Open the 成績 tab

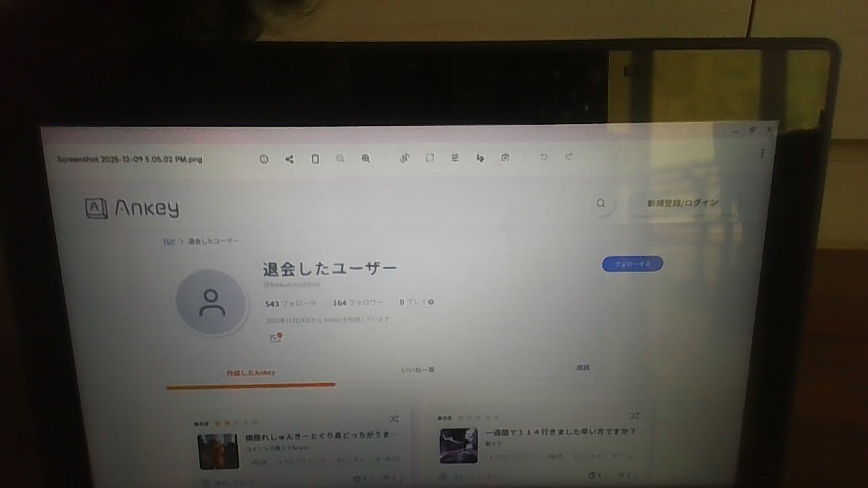(x=583, y=367)
